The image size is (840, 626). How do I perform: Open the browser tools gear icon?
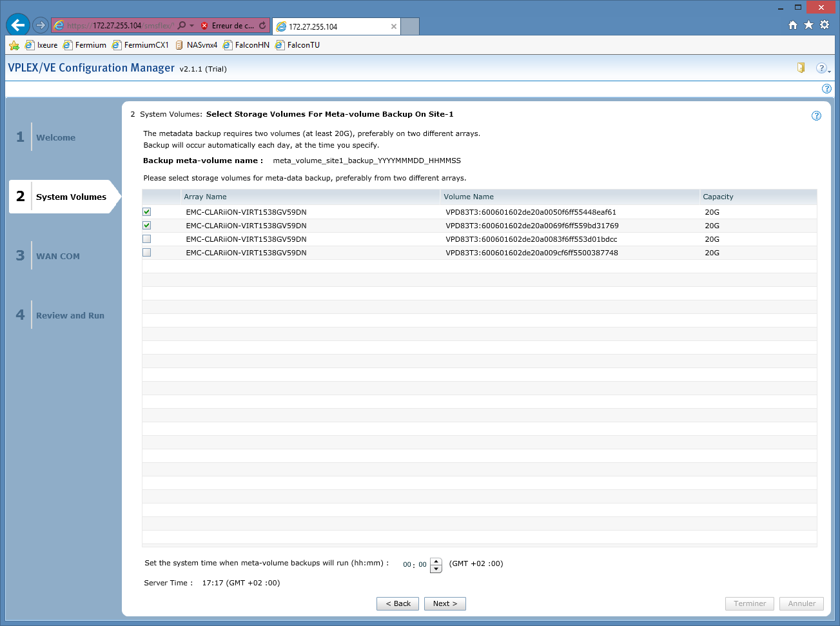pos(825,25)
